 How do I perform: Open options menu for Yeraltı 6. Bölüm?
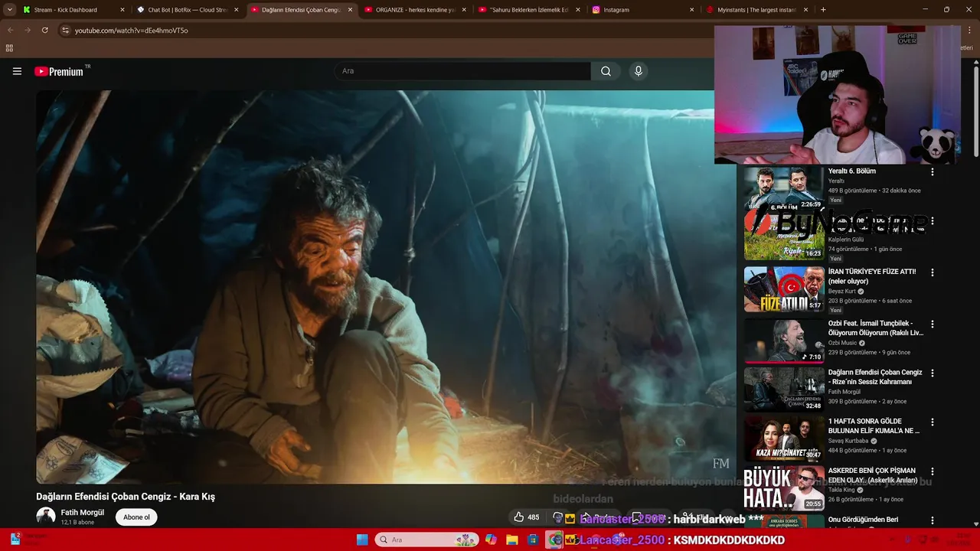(x=932, y=171)
